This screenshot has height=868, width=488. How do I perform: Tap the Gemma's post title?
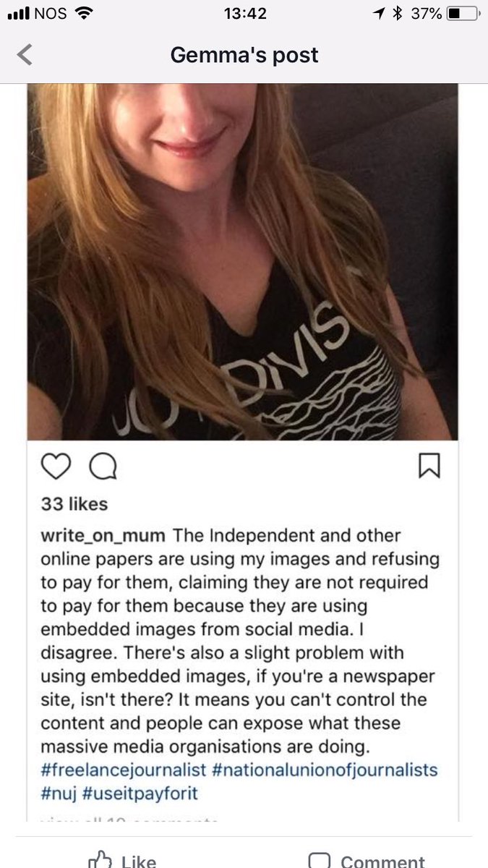(x=244, y=55)
